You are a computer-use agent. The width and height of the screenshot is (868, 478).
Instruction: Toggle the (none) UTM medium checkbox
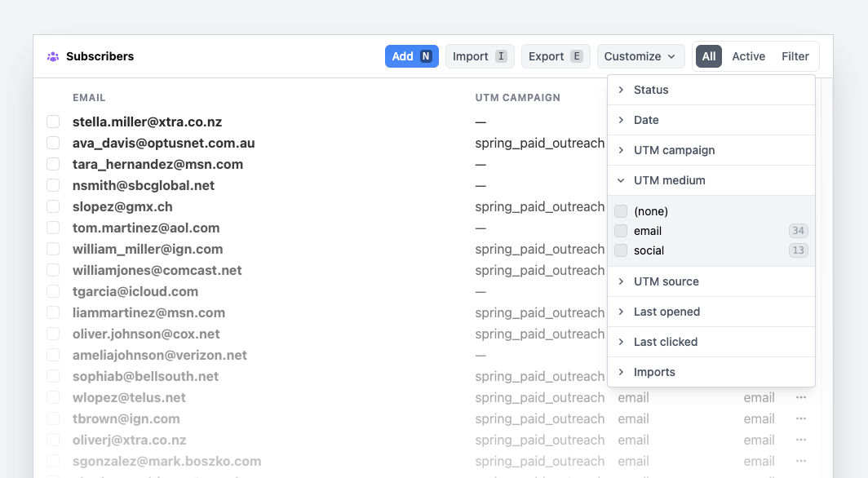pos(621,211)
